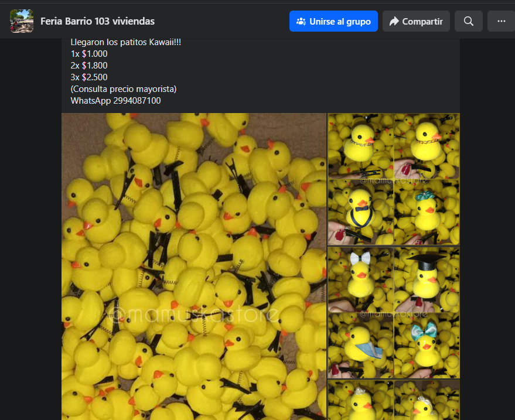The width and height of the screenshot is (515, 420).
Task: Click the Llegaron los patitos Kawaii text
Action: (126, 42)
